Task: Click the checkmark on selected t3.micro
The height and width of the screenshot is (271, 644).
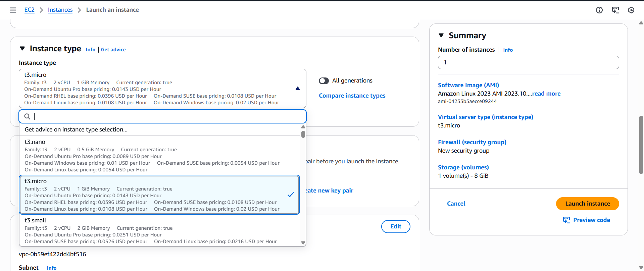Action: coord(291,195)
